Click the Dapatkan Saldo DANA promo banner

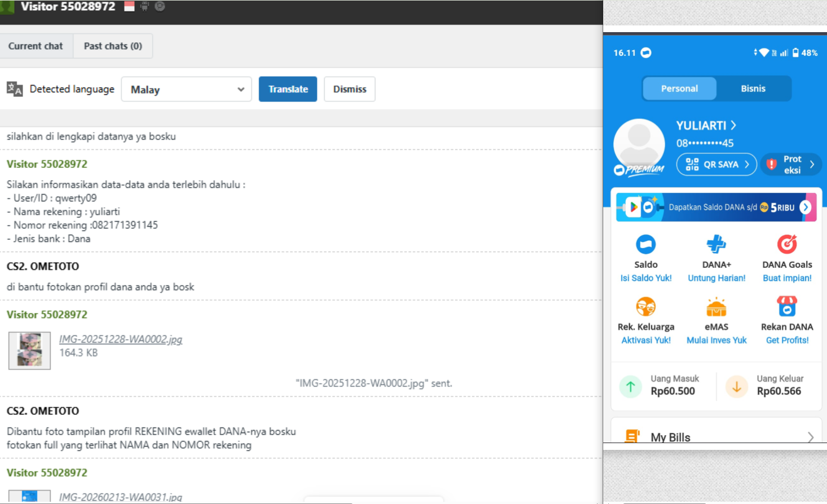pos(717,207)
